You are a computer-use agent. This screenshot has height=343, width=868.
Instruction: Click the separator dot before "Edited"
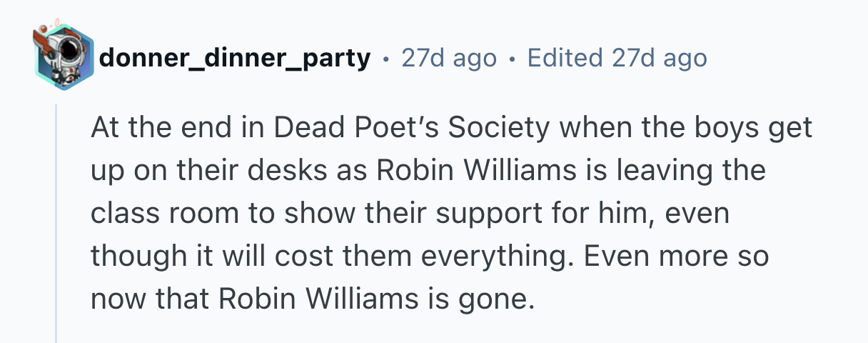pyautogui.click(x=511, y=59)
